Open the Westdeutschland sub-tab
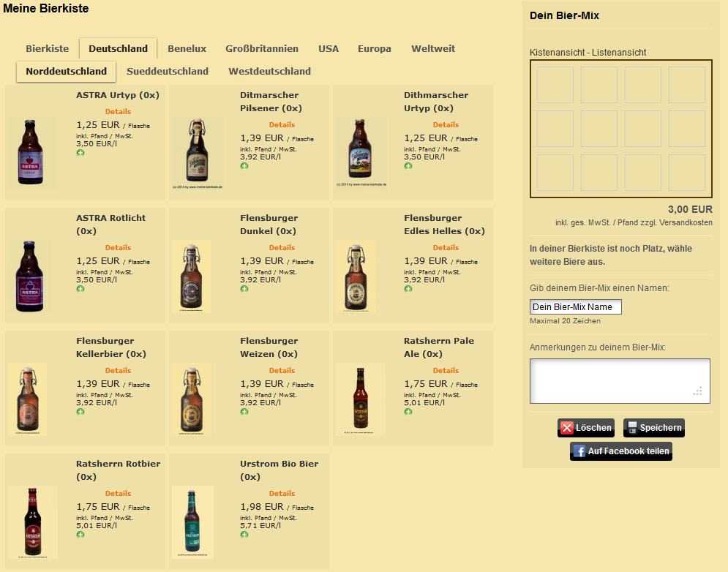This screenshot has height=572, width=728. tap(270, 72)
